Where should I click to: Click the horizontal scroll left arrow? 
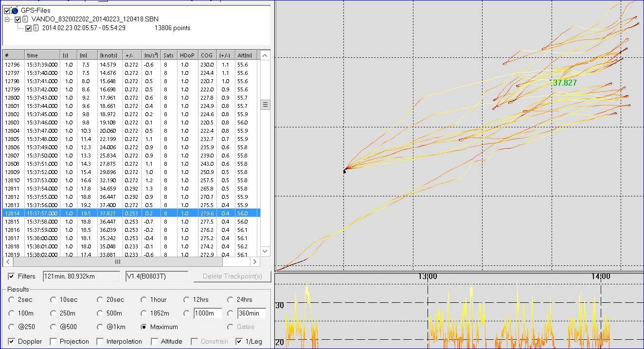(x=8, y=262)
